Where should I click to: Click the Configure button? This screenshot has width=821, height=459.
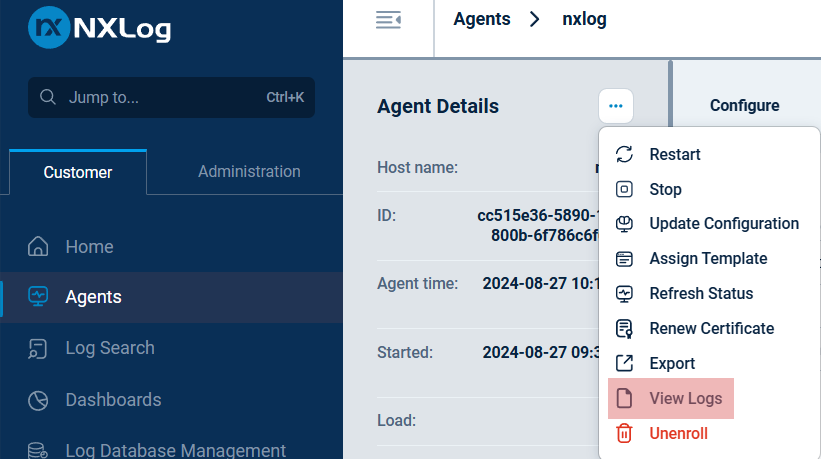click(744, 106)
